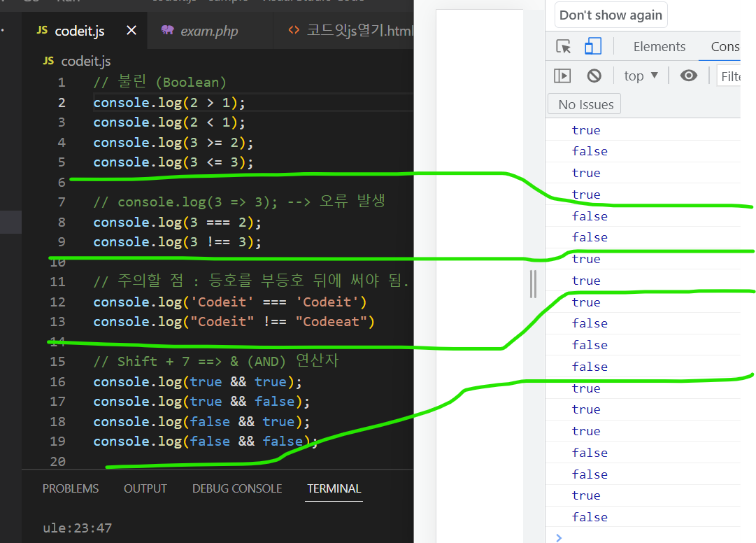Open the PROBLEMS panel tab
756x543 pixels.
[71, 488]
